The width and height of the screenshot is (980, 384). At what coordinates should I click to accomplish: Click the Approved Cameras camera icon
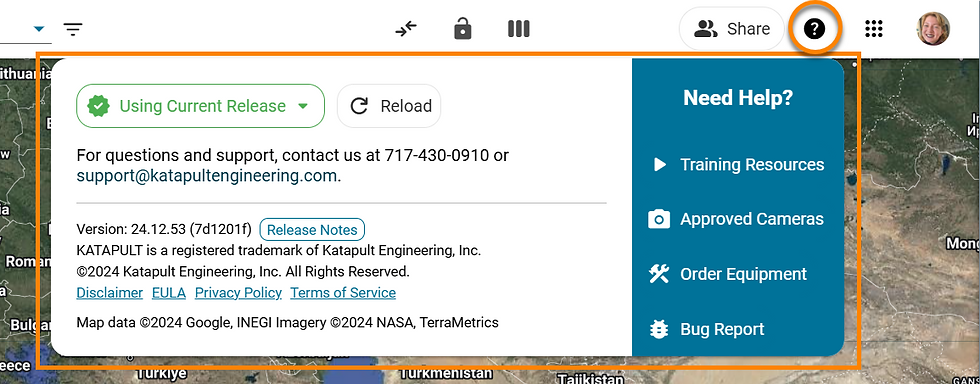659,220
